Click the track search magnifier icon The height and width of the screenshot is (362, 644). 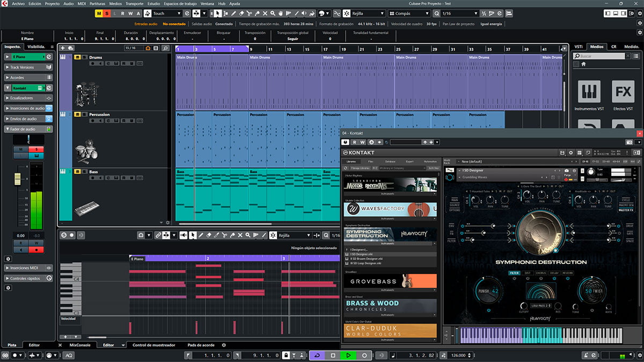click(x=166, y=48)
